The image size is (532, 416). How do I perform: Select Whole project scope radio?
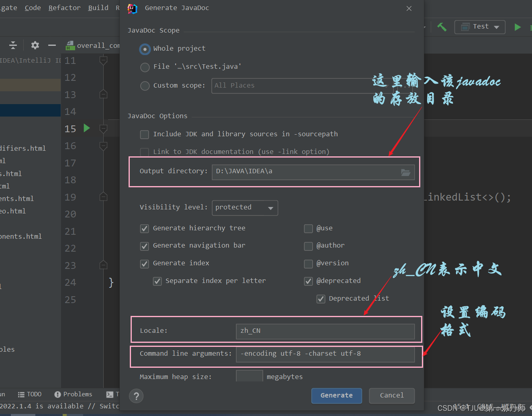(145, 49)
